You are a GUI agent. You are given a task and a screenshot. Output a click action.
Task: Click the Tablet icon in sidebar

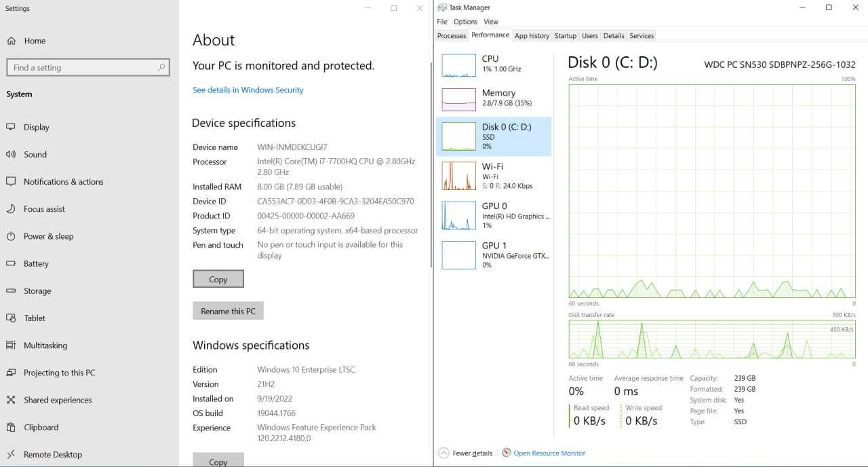[11, 318]
